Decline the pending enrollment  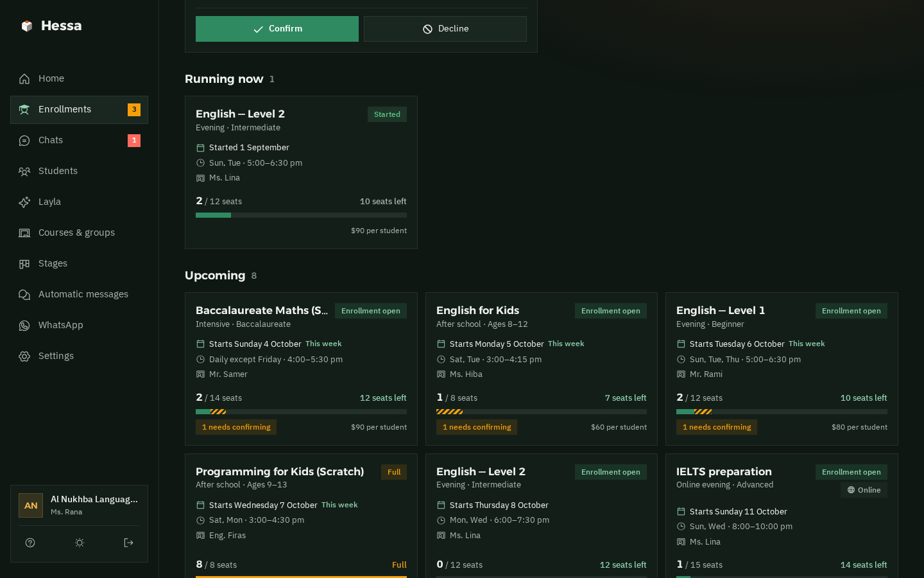click(x=445, y=29)
